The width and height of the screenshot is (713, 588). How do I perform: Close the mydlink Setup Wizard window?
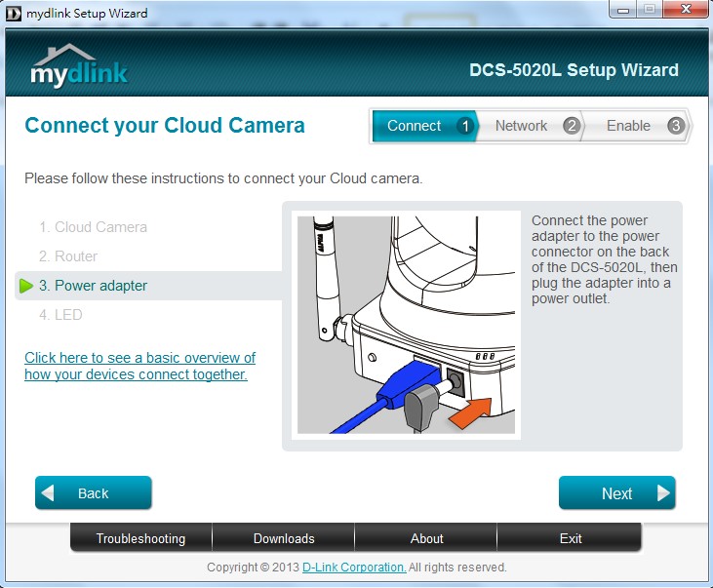[687, 10]
